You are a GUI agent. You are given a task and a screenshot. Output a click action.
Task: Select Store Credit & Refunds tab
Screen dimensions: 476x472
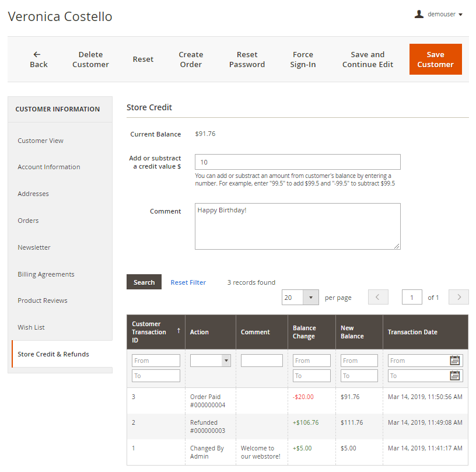pos(53,354)
